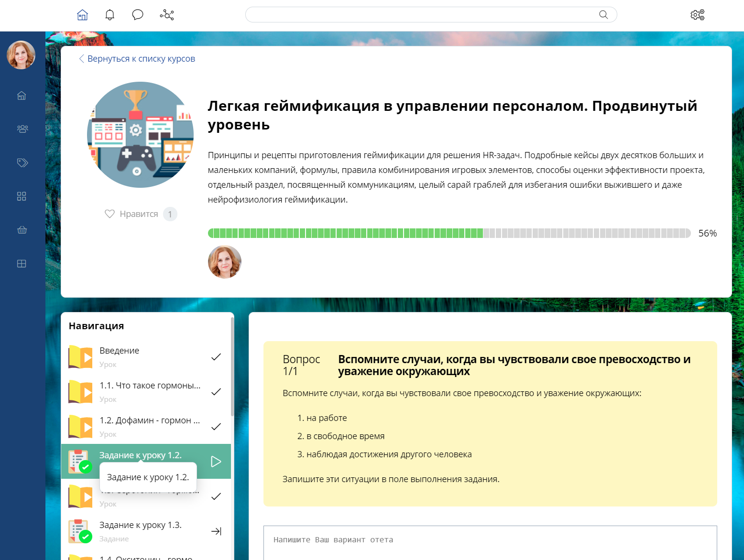Click the Введение lesson book icon
744x560 pixels.
coord(80,357)
